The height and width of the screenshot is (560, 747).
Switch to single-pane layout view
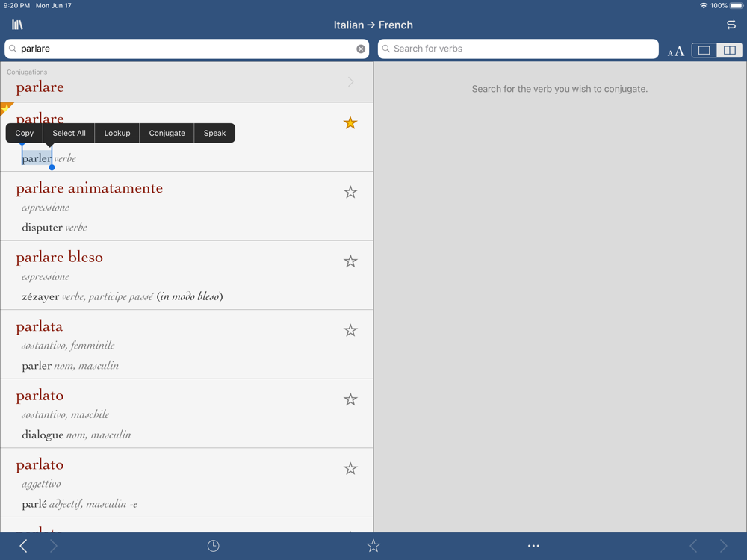click(x=704, y=50)
